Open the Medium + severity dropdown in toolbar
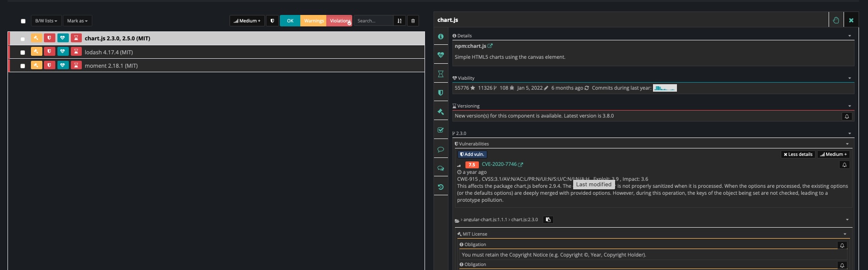The image size is (868, 270). (247, 21)
